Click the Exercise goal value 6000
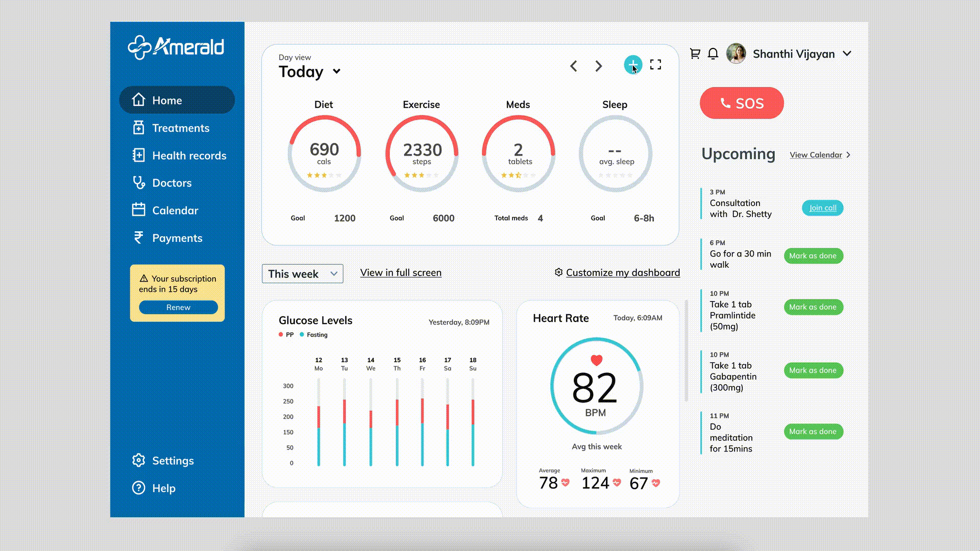 point(444,218)
